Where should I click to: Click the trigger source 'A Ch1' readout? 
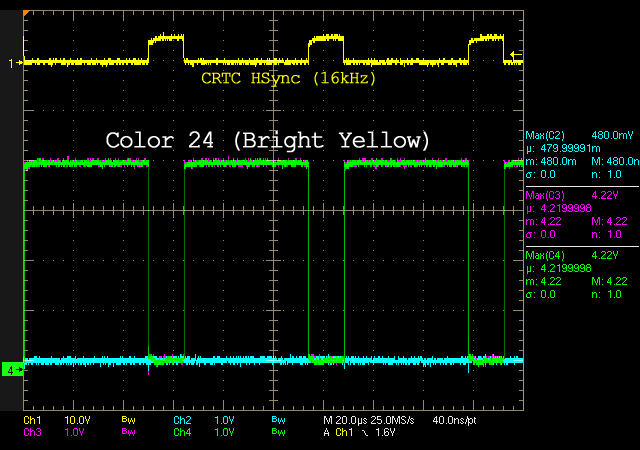click(338, 432)
